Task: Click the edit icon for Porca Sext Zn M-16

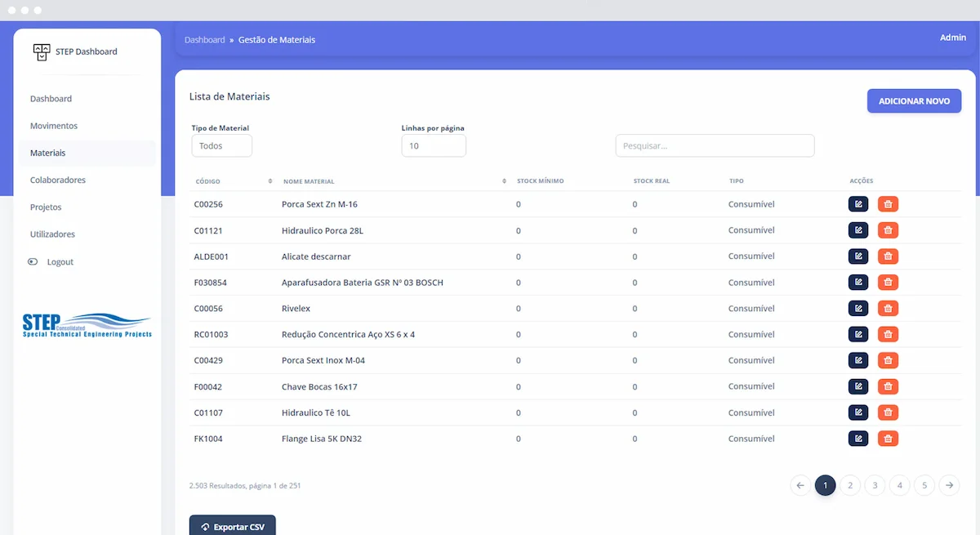Action: click(858, 203)
